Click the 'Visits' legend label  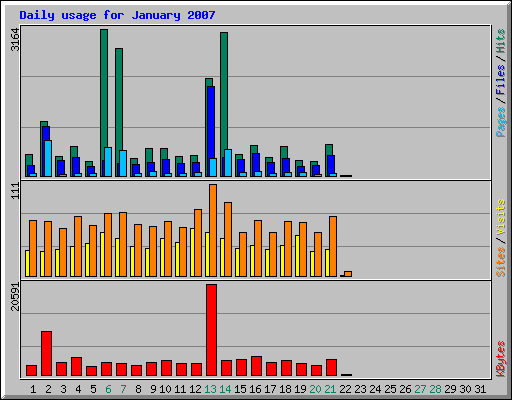point(500,217)
